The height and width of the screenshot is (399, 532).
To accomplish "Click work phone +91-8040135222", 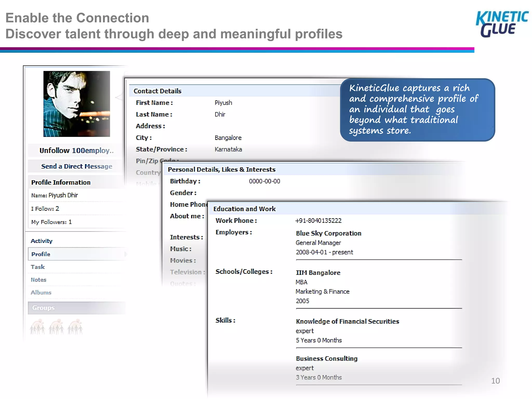I will point(318,221).
